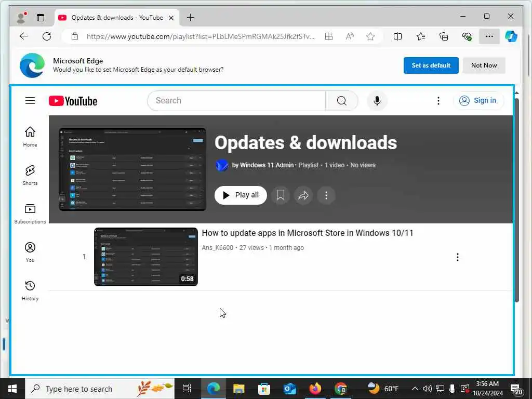Screen dimensions: 532x399
Task: Open the YouTube guide hamburger menu
Action: click(30, 101)
